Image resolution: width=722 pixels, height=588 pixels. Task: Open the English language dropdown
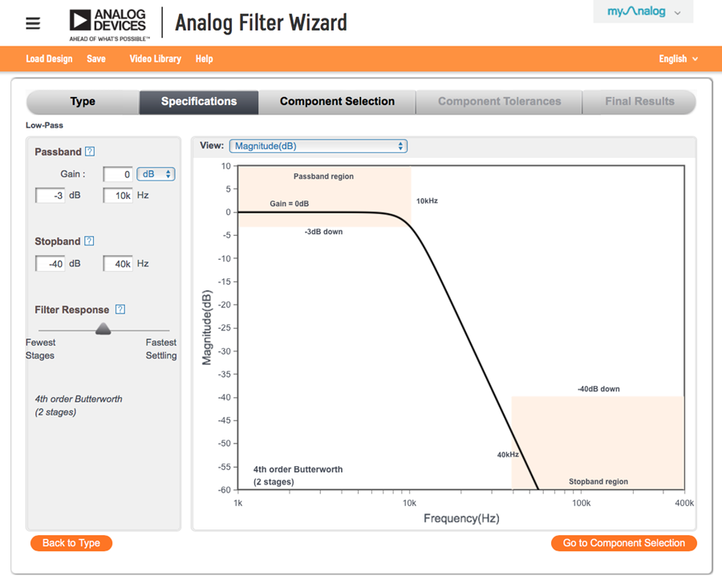point(678,59)
